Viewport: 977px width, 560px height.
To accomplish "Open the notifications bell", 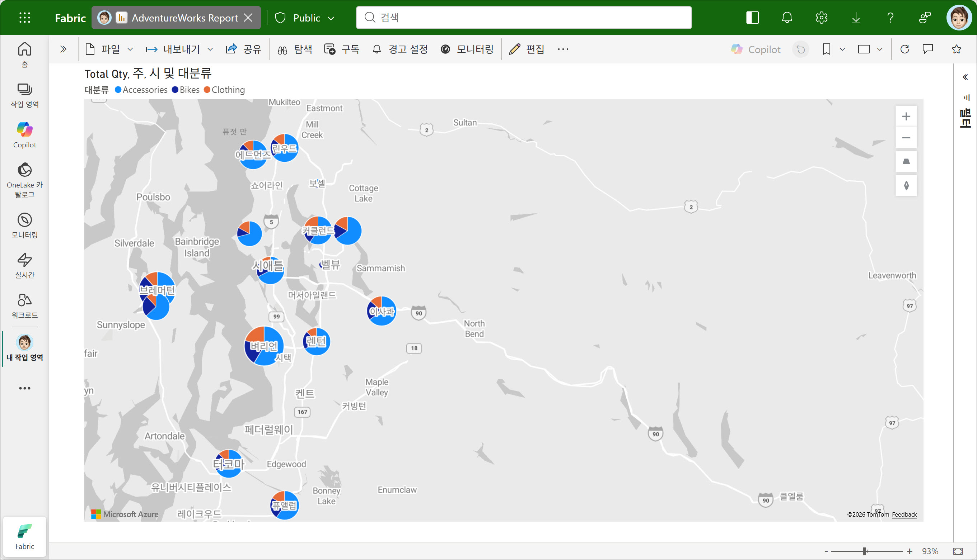I will click(787, 18).
